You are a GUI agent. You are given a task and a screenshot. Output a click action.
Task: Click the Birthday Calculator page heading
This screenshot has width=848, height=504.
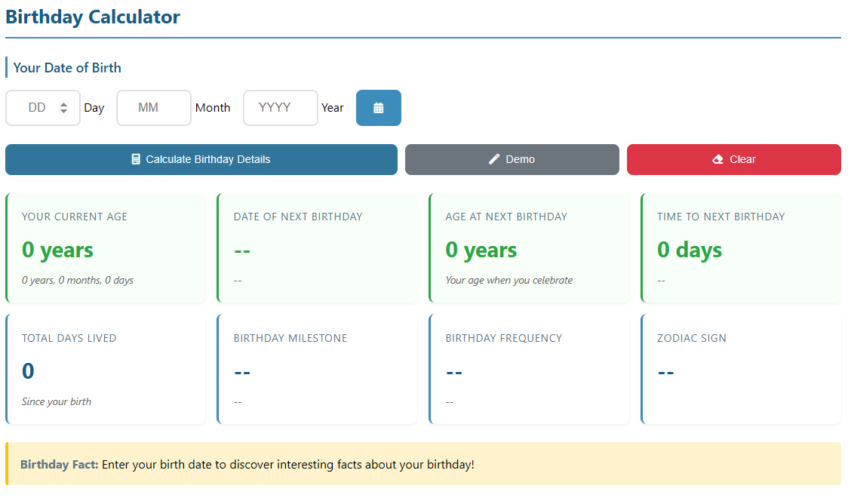[x=93, y=17]
